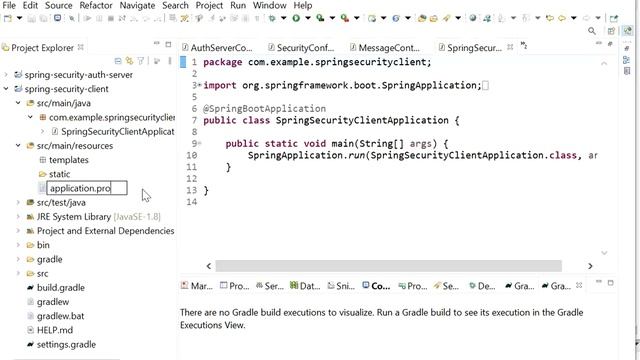Switch to the AuthServerCo... editor tab

tap(217, 48)
